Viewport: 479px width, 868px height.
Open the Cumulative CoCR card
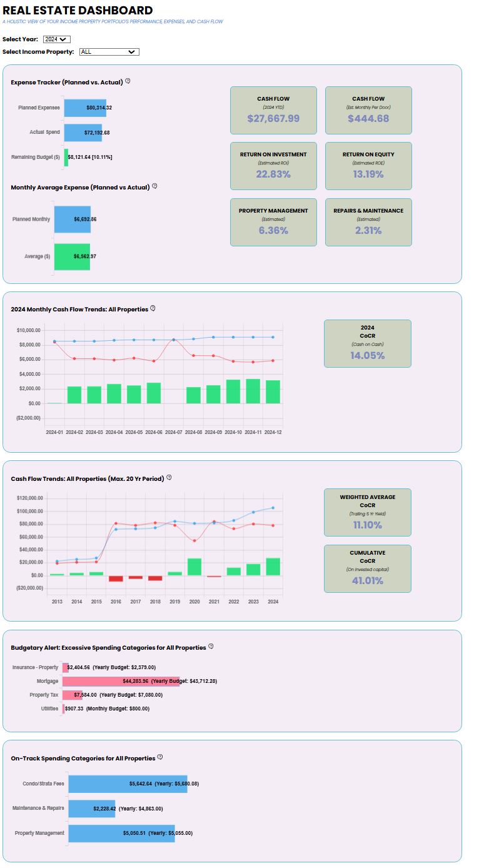[367, 568]
